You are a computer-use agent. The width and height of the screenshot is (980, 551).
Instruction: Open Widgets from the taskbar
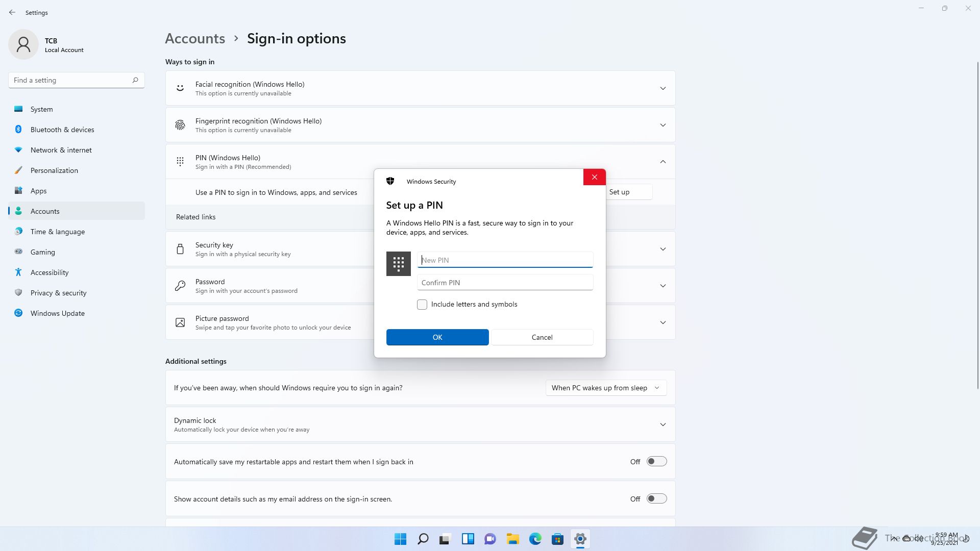[468, 539]
